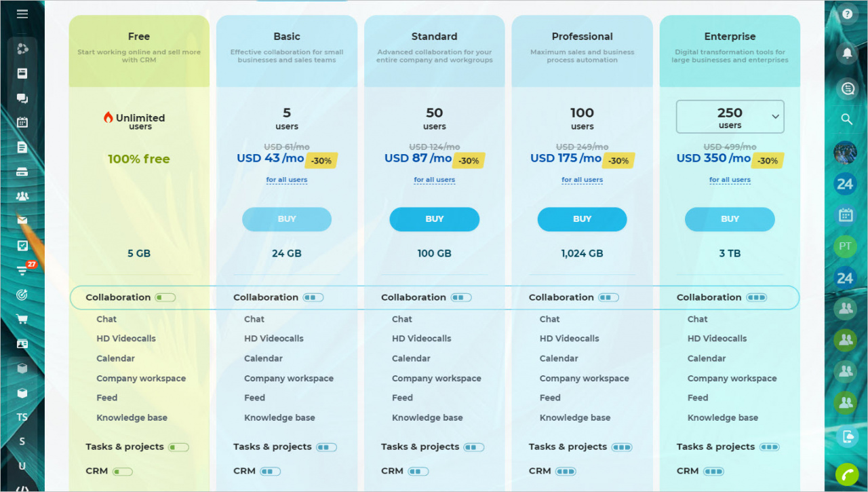Screen dimensions: 868x492
Task: Open the shopping cart icon in sidebar
Action: tap(22, 319)
